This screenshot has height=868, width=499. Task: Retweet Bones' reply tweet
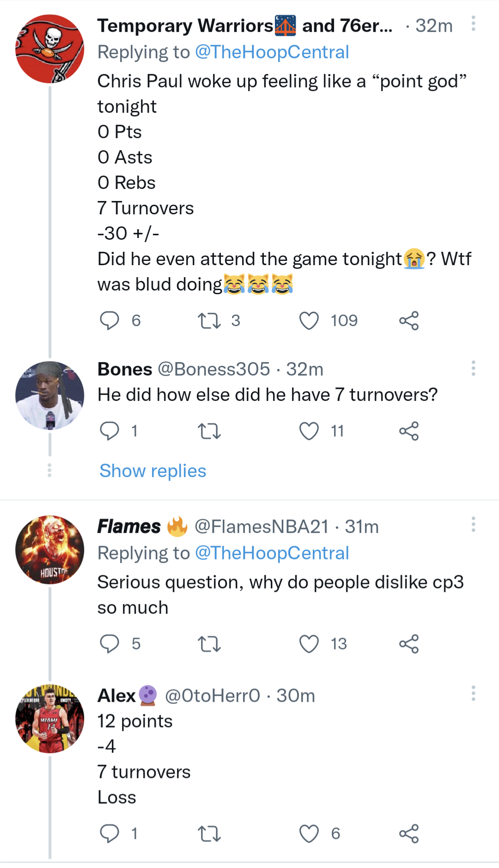click(209, 431)
